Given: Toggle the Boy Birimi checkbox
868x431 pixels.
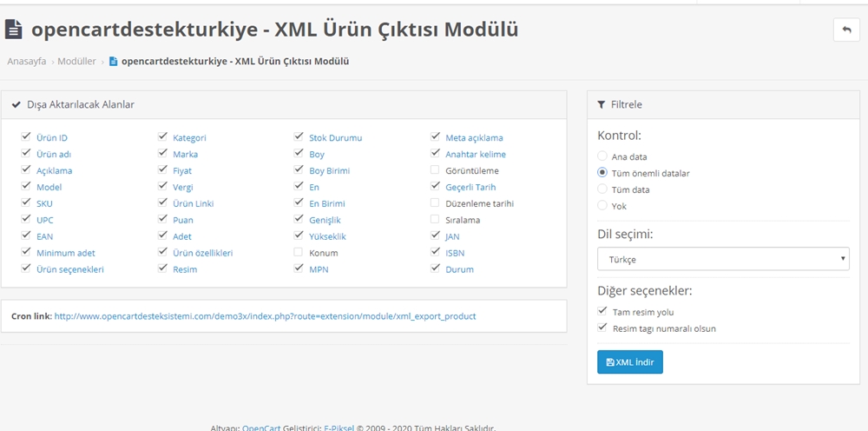Looking at the screenshot, I should click(x=299, y=169).
